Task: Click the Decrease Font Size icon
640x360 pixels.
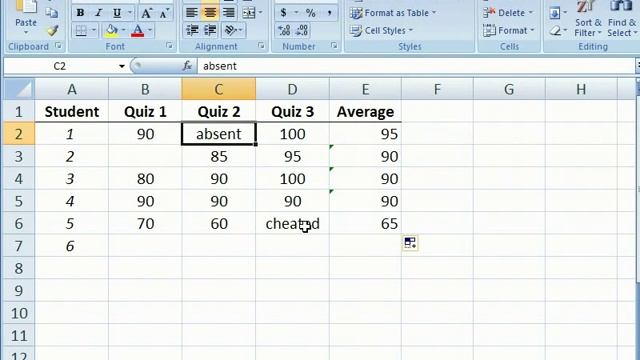Action: pos(164,13)
